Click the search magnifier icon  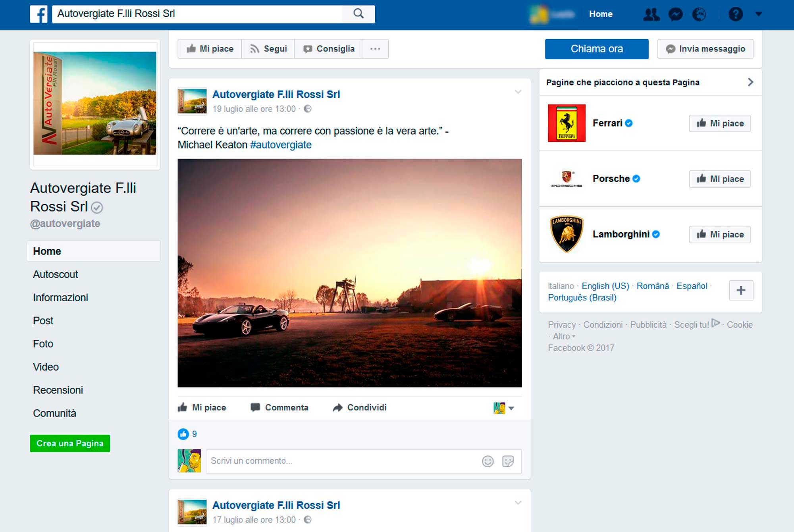[358, 14]
